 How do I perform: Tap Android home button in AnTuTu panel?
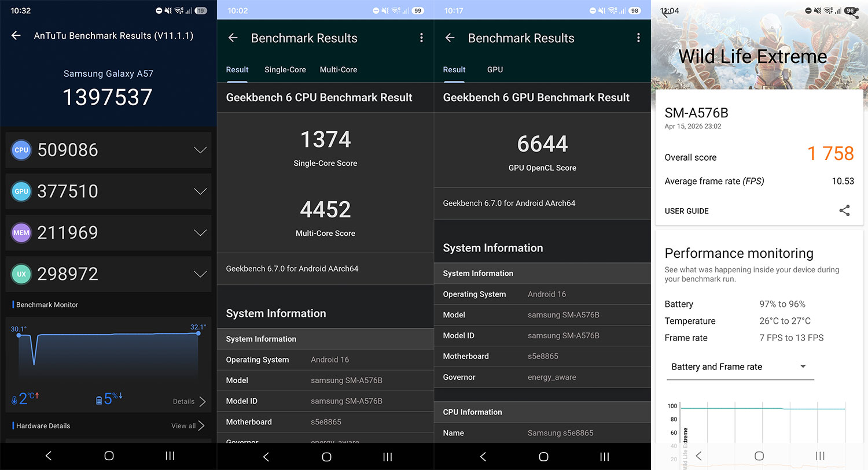109,456
